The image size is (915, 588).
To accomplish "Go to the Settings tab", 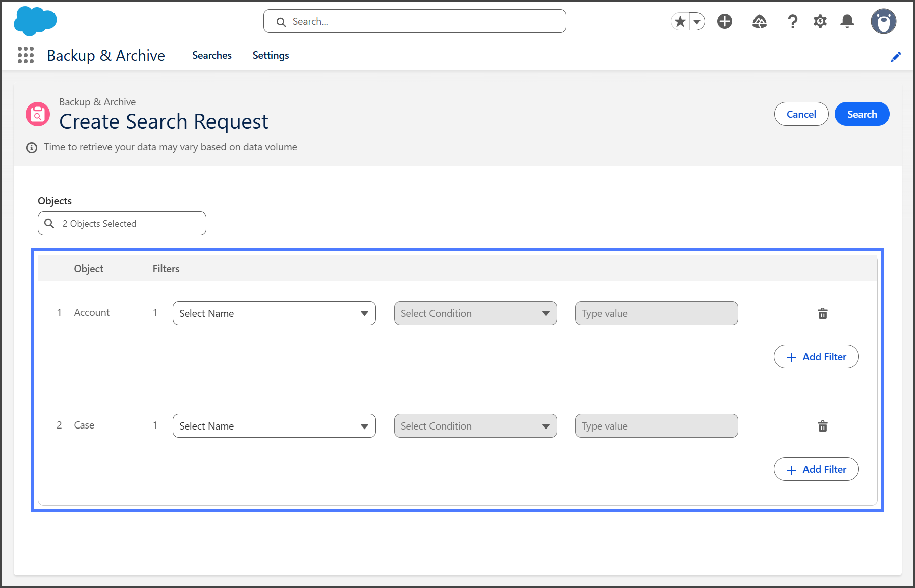I will [x=271, y=55].
